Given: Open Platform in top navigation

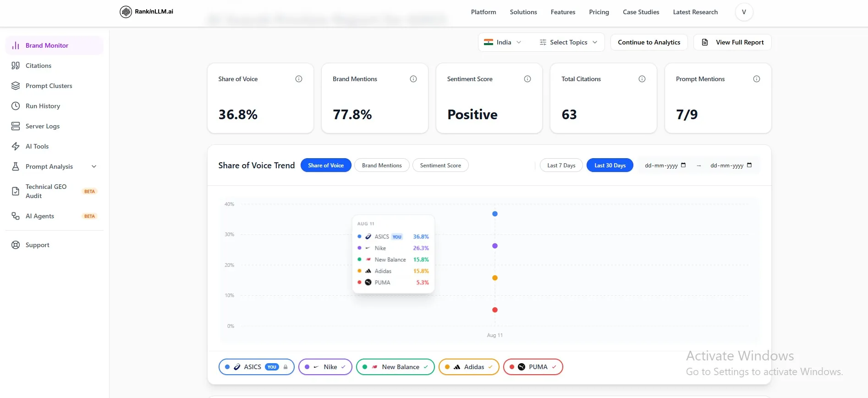Looking at the screenshot, I should [x=483, y=12].
